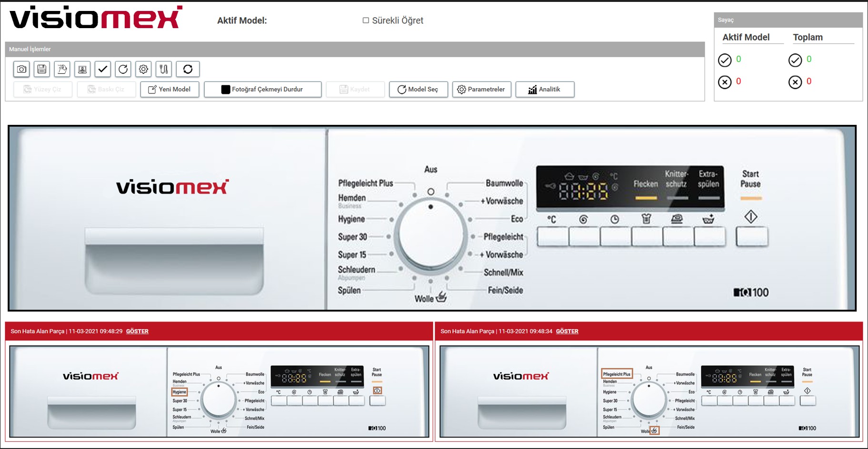Click the single-arrow reload icon
This screenshot has height=449, width=868.
tap(123, 69)
